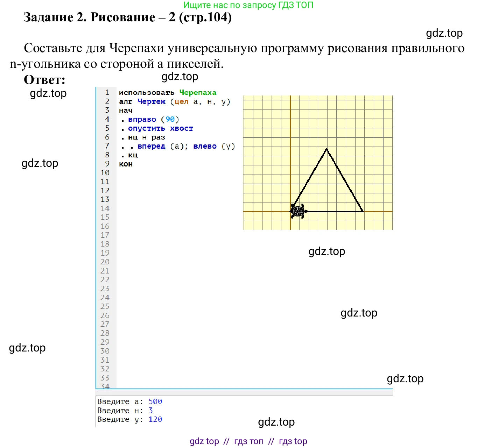This screenshot has height=448, width=498.
Task: Click the 'кц' loop end keyword
Action: [x=133, y=155]
